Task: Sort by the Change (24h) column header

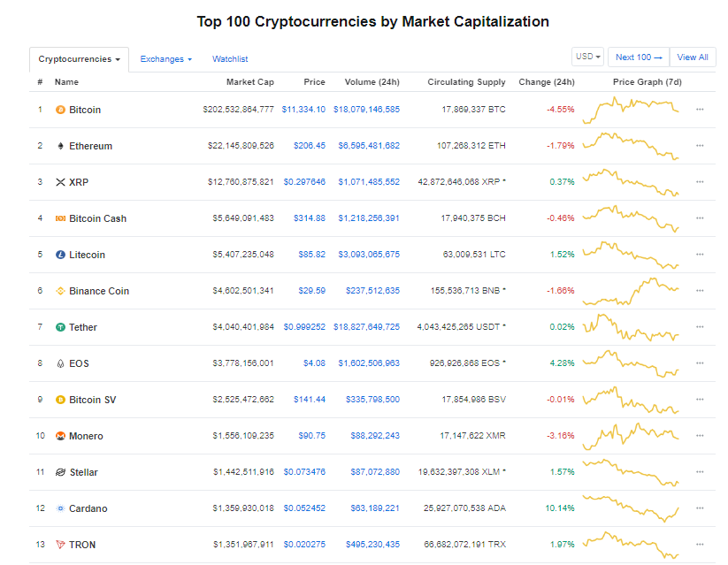Action: tap(547, 81)
